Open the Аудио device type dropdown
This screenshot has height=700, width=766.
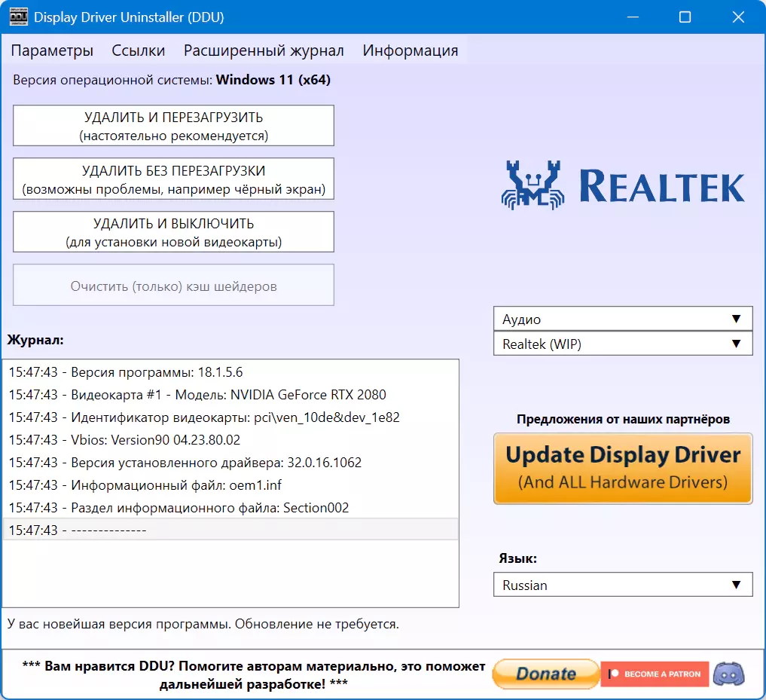click(x=623, y=319)
